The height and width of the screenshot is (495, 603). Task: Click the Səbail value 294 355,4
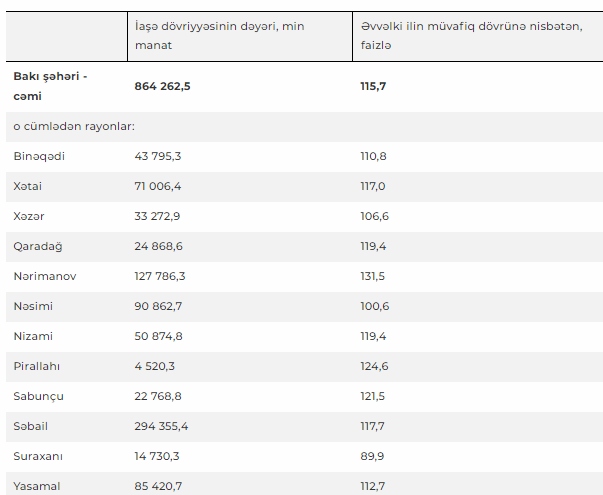[x=161, y=426]
